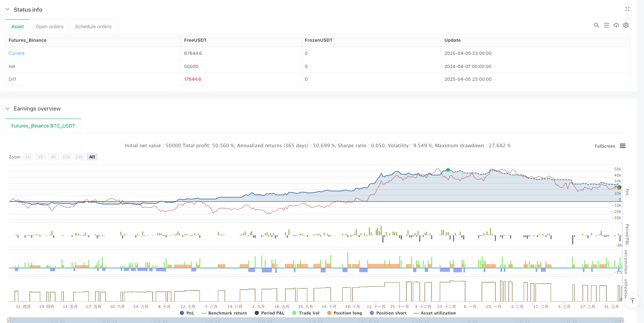The image size is (644, 323).
Task: Toggle the Benchmark return legend series
Action: pyautogui.click(x=224, y=313)
